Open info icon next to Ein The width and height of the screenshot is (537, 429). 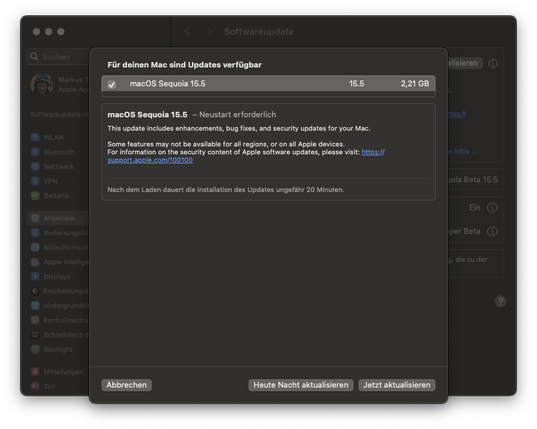tap(492, 208)
